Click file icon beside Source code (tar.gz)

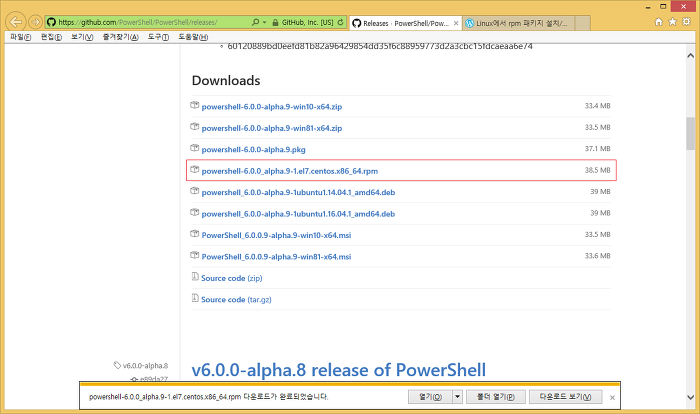[195, 298]
